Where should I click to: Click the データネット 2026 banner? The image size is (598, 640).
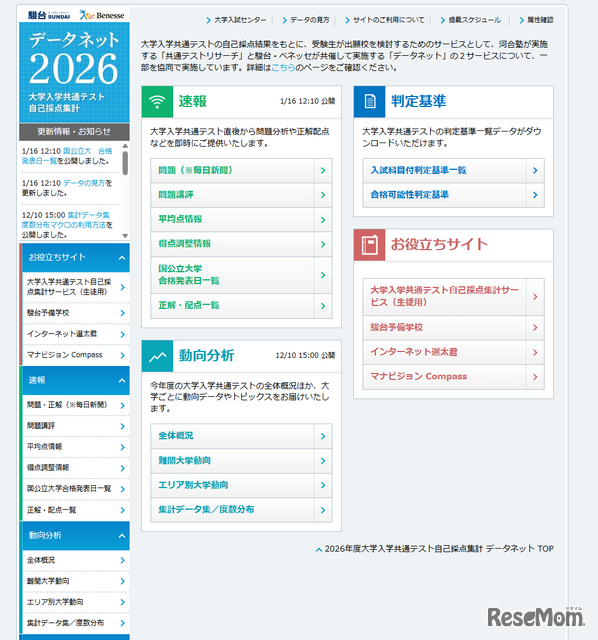coord(74,73)
